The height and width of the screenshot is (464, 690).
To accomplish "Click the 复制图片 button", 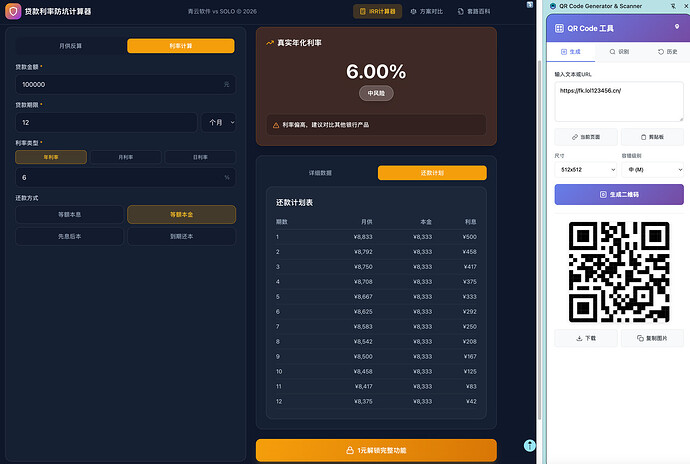I will point(652,339).
